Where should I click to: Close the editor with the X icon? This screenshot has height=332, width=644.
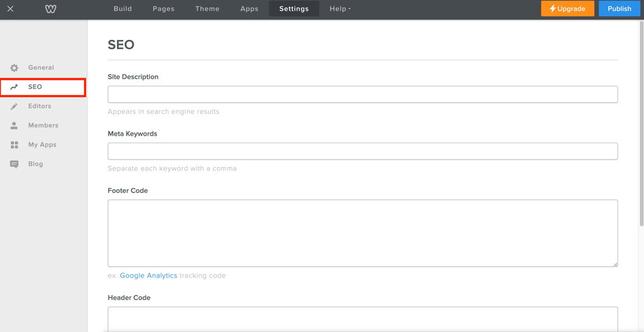tap(10, 9)
